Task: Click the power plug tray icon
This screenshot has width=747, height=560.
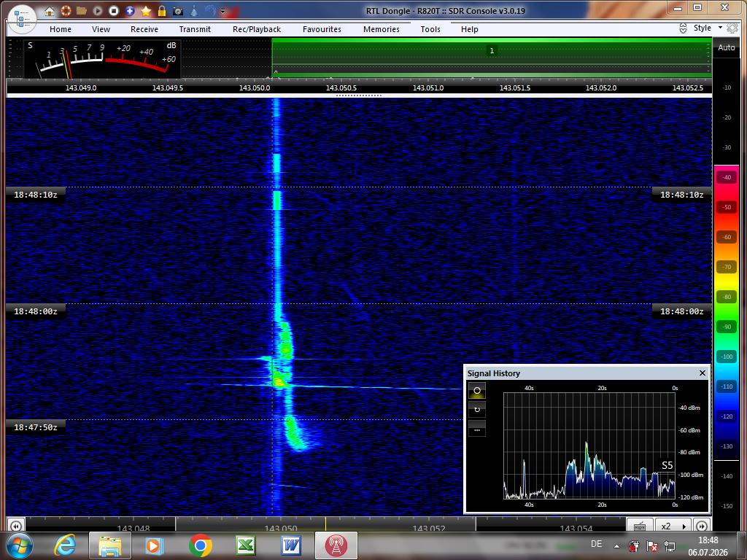Action: [634, 545]
